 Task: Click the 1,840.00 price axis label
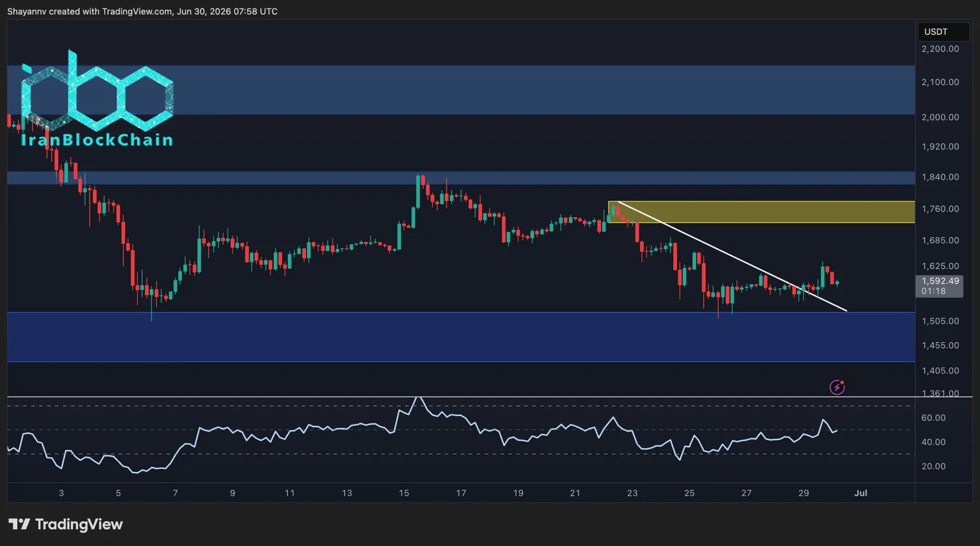pyautogui.click(x=940, y=177)
